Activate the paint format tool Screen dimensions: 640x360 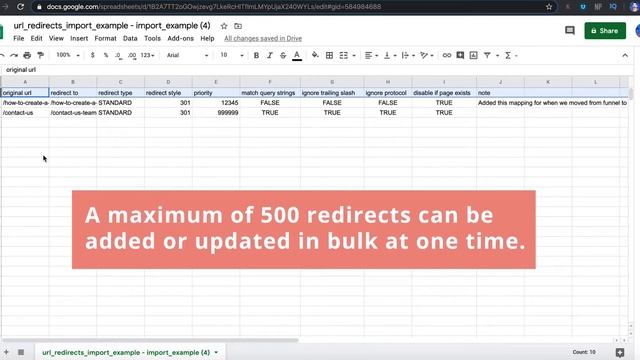[40, 55]
